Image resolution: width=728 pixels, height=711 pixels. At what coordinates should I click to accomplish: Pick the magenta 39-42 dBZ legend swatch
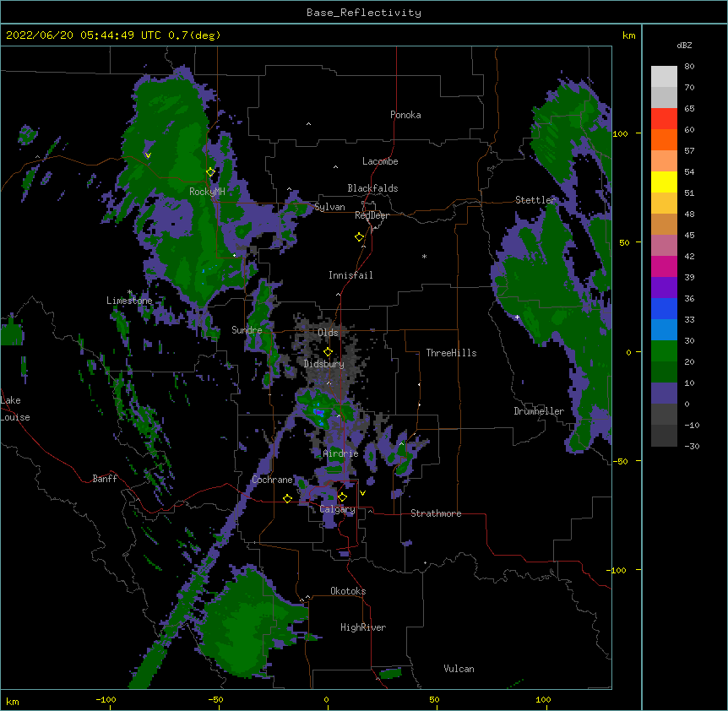click(x=664, y=266)
